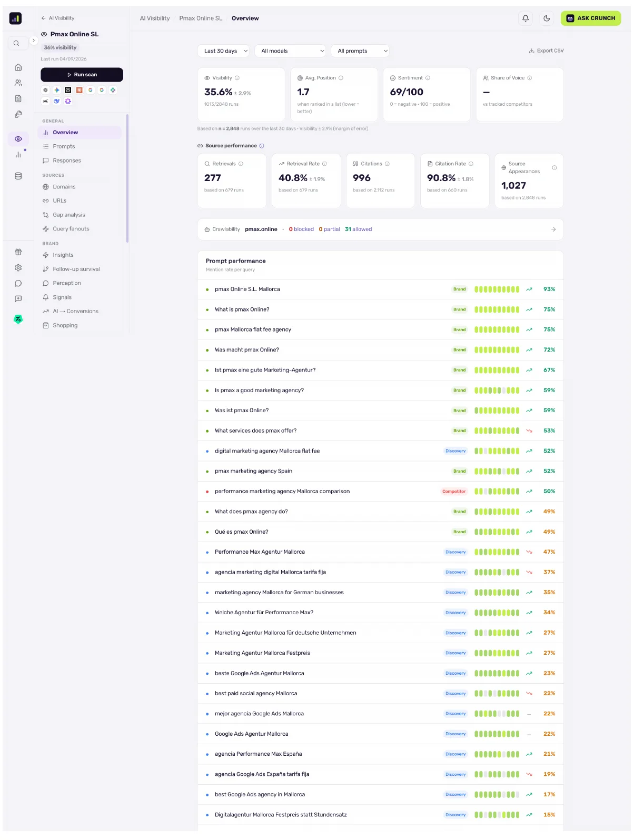634x840 pixels.
Task: Click the info icon next to Visibility
Action: [x=237, y=78]
